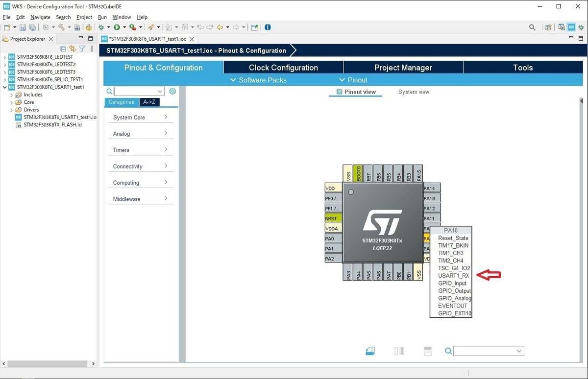Image resolution: width=588 pixels, height=379 pixels.
Task: Open the Project menu
Action: [84, 17]
